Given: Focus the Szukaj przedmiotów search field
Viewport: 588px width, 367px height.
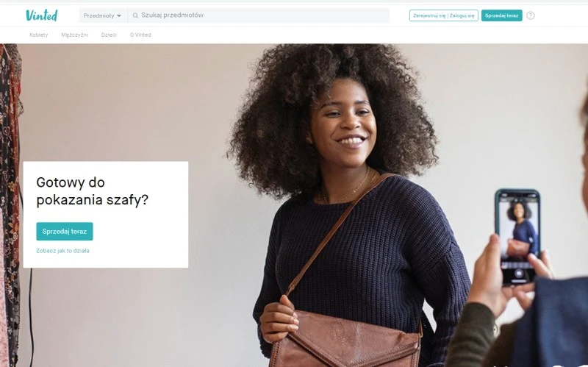Looking at the screenshot, I should click(x=259, y=15).
